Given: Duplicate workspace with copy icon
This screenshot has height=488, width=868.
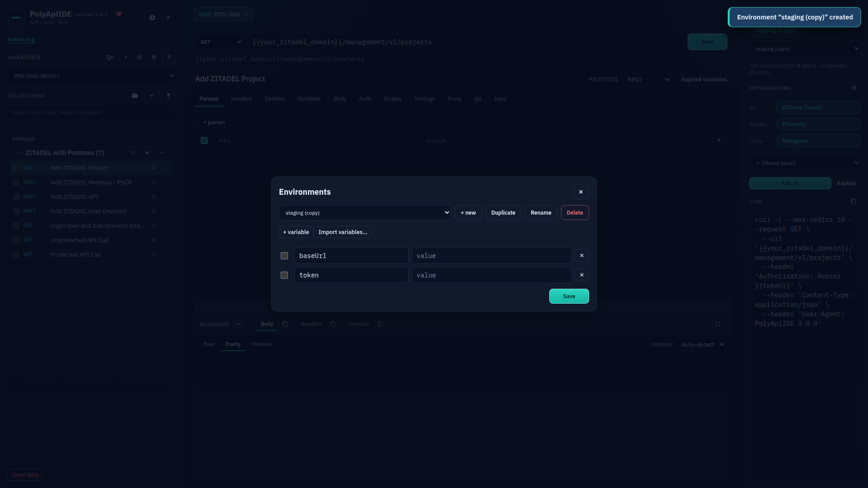Looking at the screenshot, I should point(139,57).
